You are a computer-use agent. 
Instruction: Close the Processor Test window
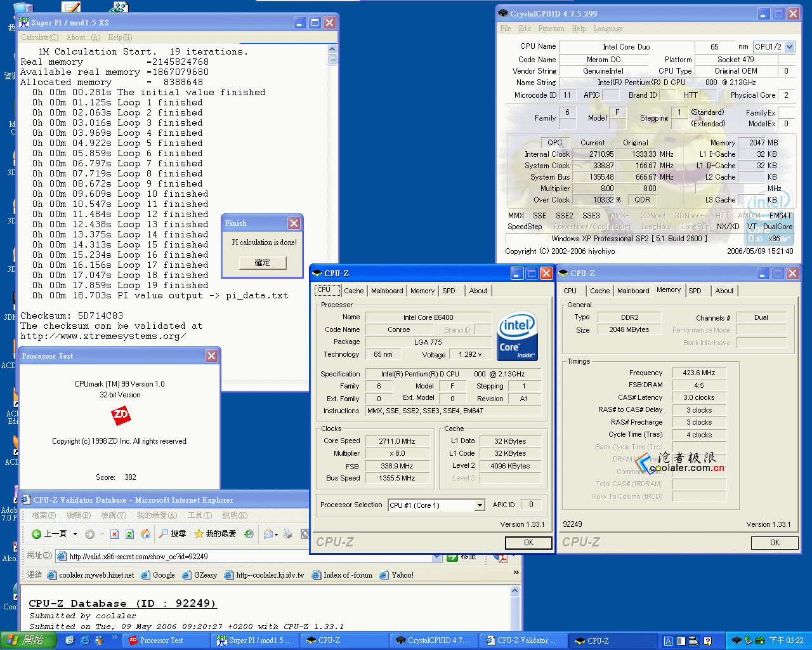(x=212, y=356)
